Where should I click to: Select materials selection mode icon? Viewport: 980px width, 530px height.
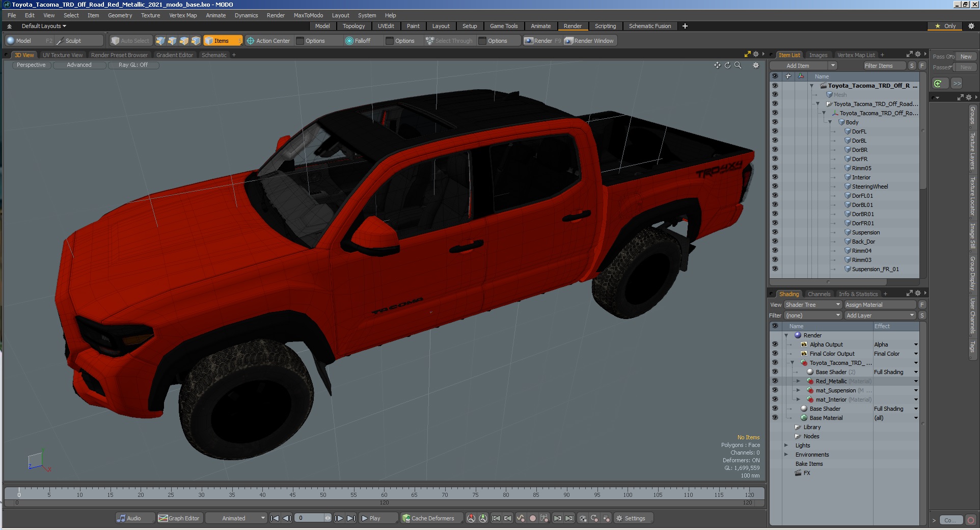click(x=196, y=41)
